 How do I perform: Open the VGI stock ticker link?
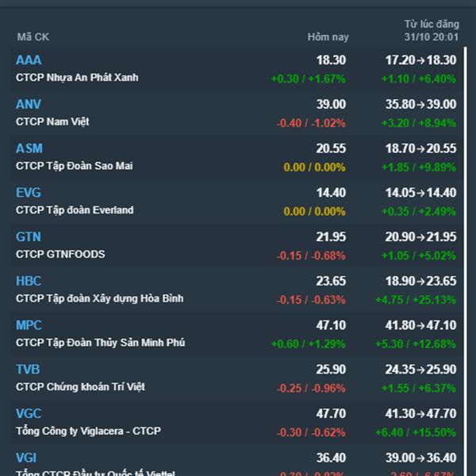[26, 458]
